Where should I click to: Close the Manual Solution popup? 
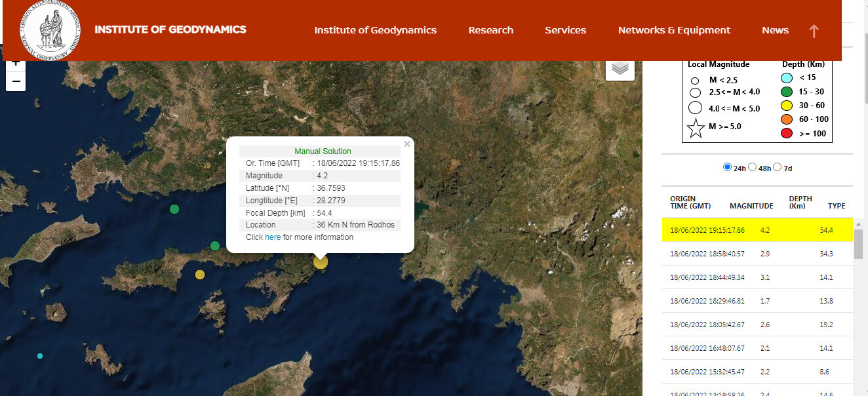[407, 144]
